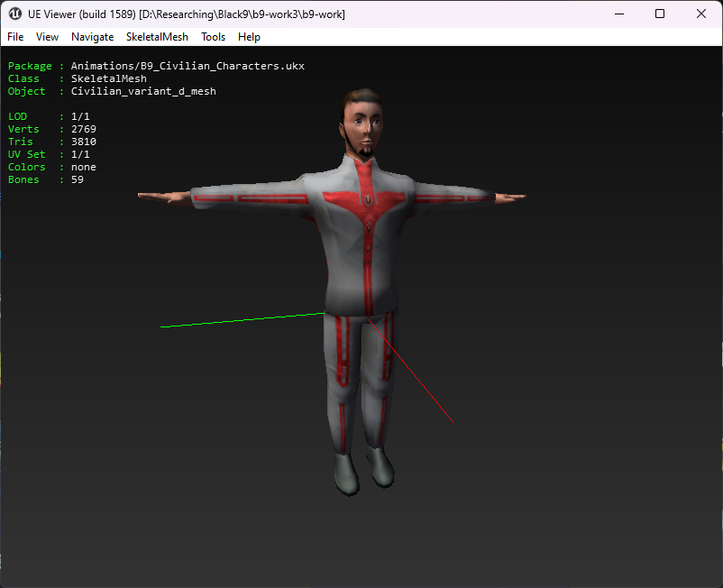Open the SkeletalMesh menu
The image size is (723, 588).
(157, 37)
